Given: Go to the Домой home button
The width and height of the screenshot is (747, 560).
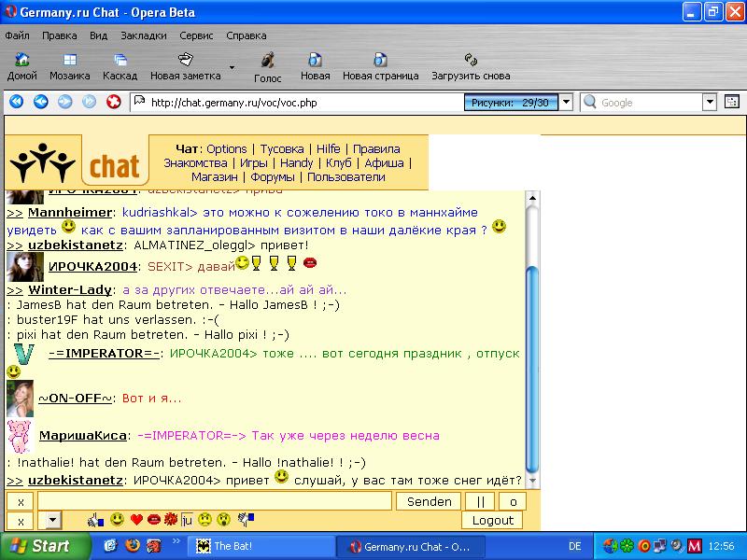Looking at the screenshot, I should (x=21, y=66).
